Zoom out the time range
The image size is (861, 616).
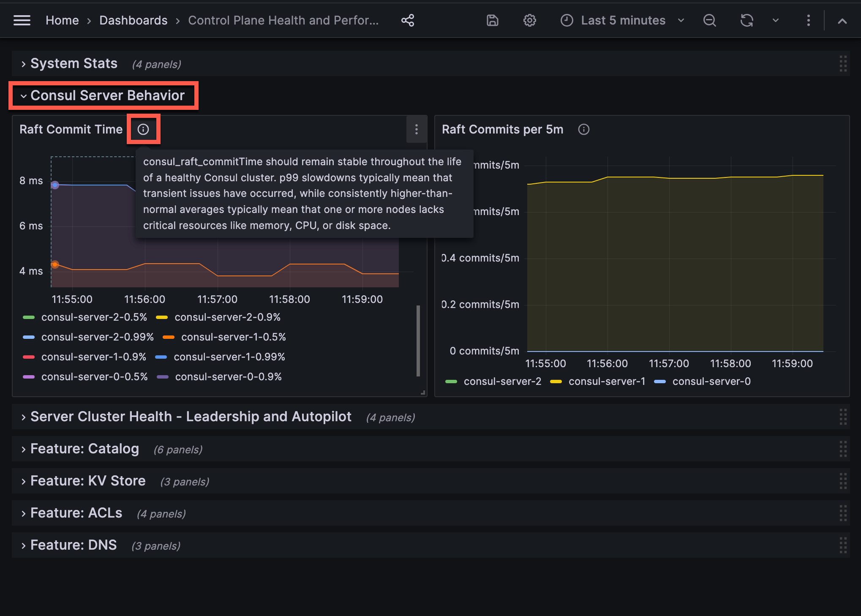[x=710, y=20]
